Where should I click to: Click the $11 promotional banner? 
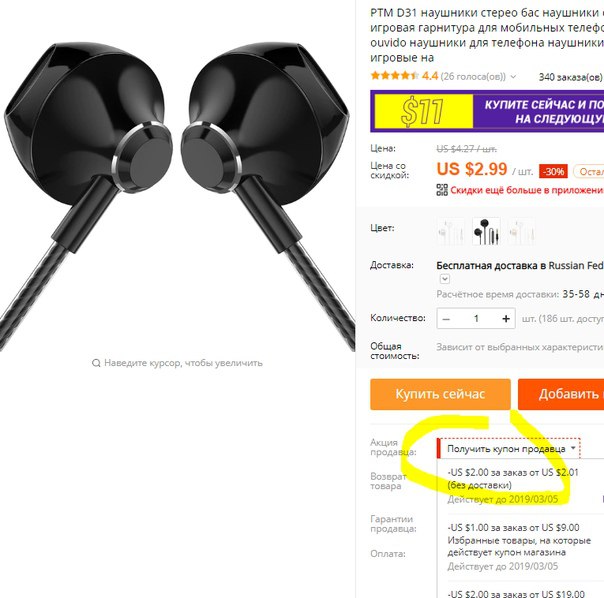487,111
